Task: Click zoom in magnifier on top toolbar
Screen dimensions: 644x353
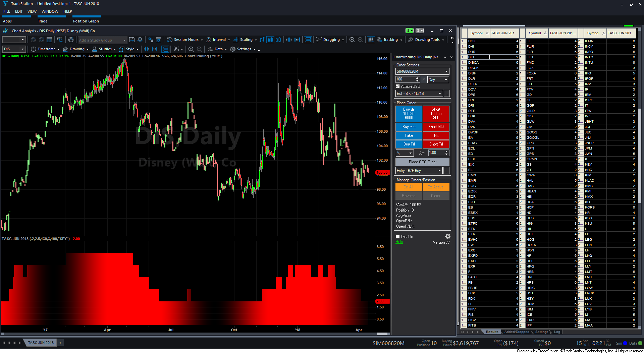Action: point(352,40)
